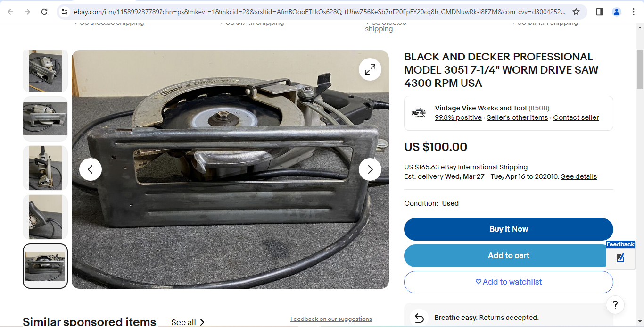Expand See all similar sponsored items

tap(188, 322)
